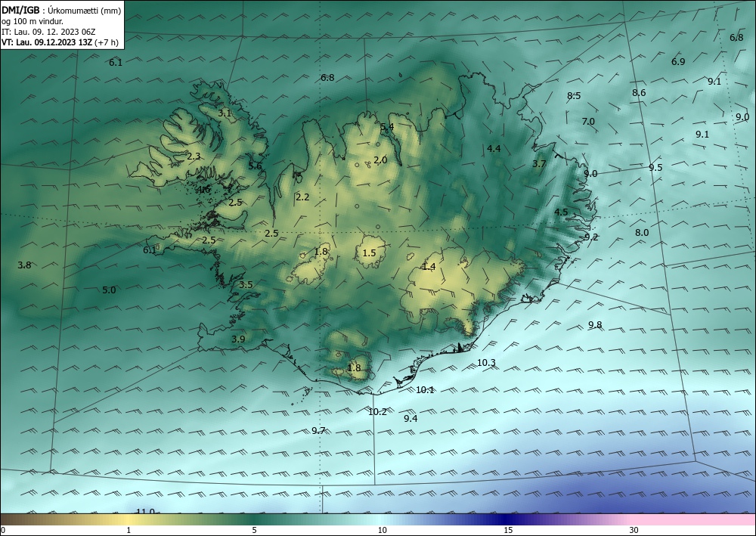The height and width of the screenshot is (536, 756).
Task: Click the 8.6 value label
Action: [x=639, y=92]
